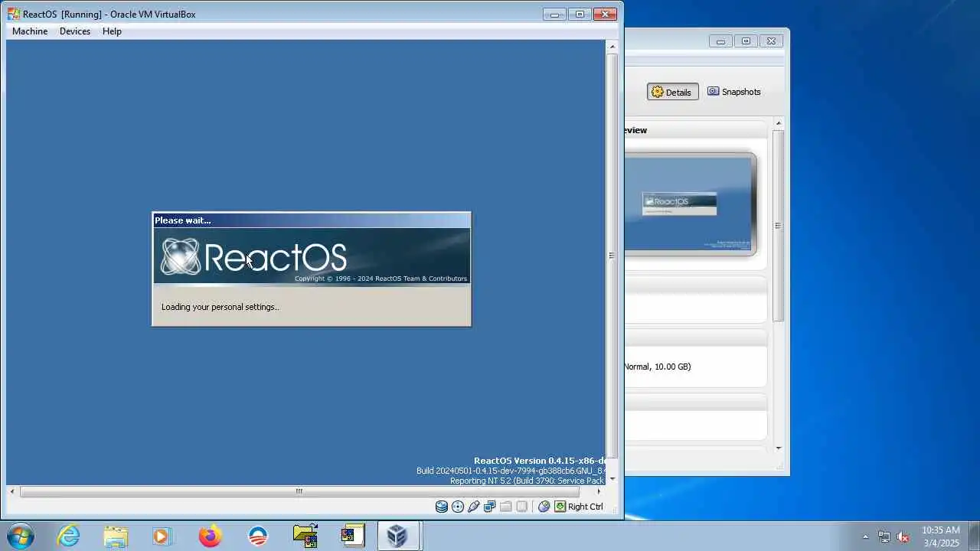Click the 'Please wait...' dialog title
980x551 pixels.
(183, 220)
